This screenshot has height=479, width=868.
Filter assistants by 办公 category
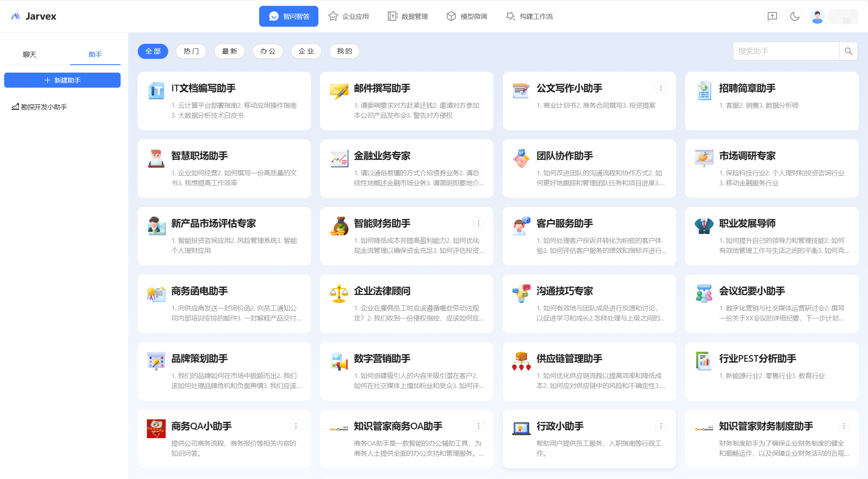click(x=267, y=51)
